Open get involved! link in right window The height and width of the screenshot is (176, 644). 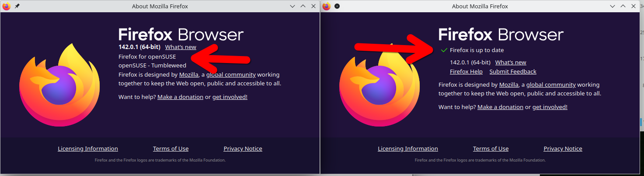(550, 107)
